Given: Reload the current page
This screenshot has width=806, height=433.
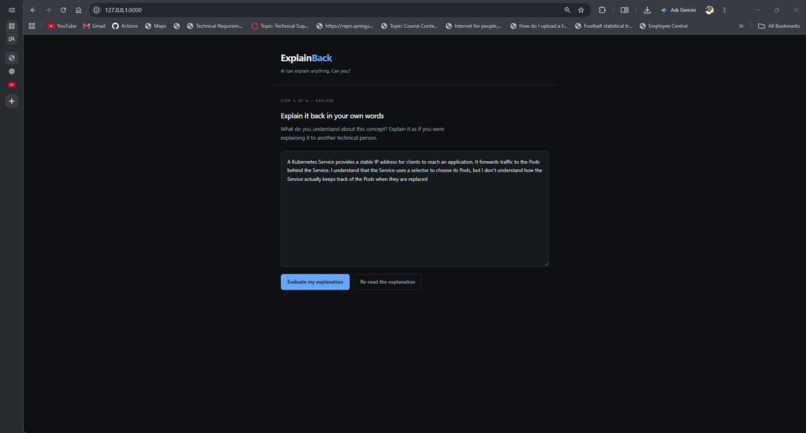Looking at the screenshot, I should pyautogui.click(x=63, y=10).
